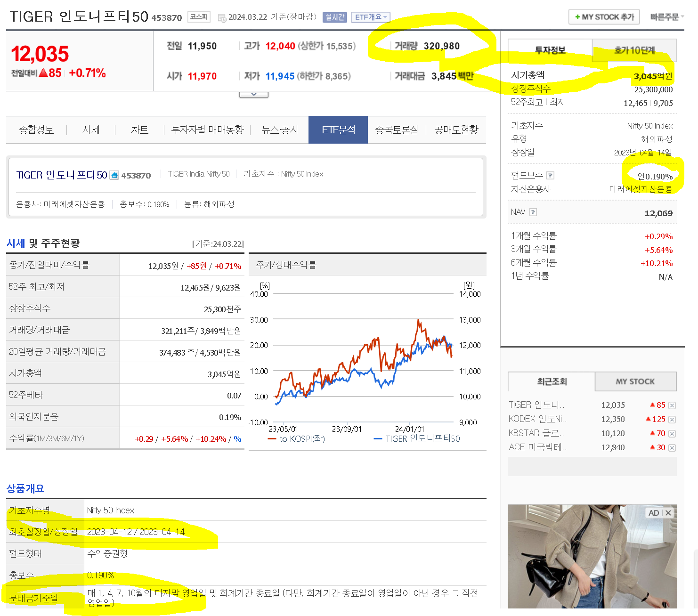Remove KODEX 인도Ni.. from recent list
Image resolution: width=698 pixels, height=616 pixels.
point(672,420)
